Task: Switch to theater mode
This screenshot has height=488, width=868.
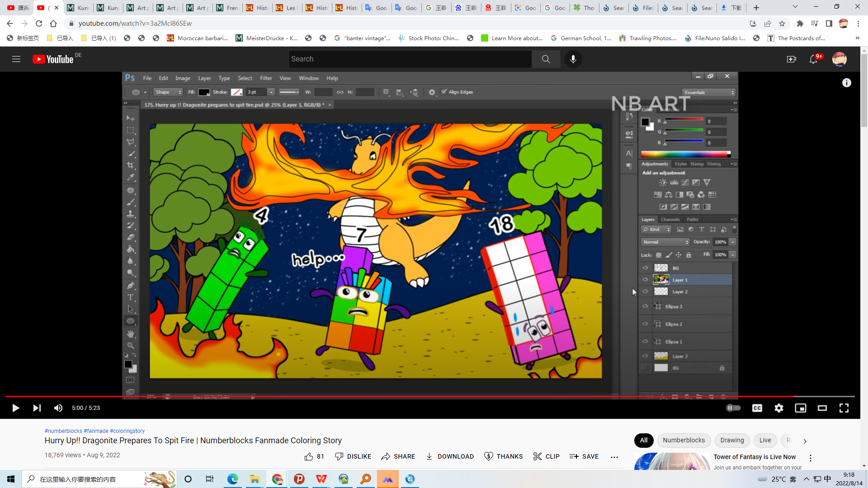Action: [x=822, y=408]
